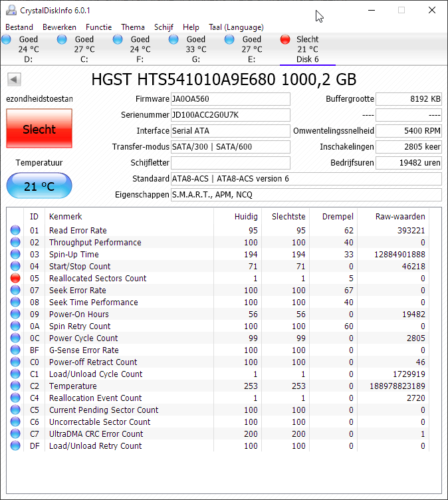
Task: Click the status icon for Power-On Hours
Action: [x=15, y=314]
